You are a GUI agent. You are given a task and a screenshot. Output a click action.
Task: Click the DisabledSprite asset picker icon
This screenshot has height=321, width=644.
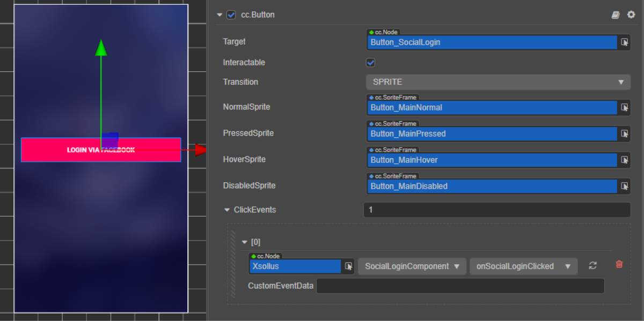pyautogui.click(x=624, y=186)
